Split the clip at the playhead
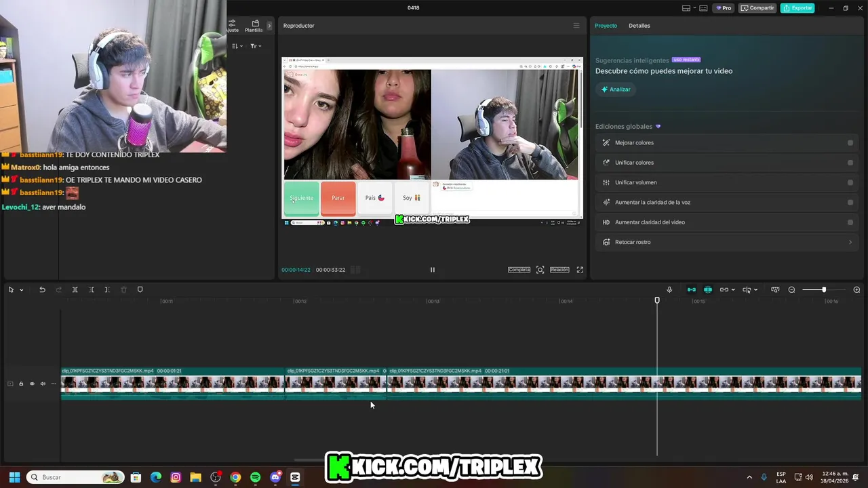Image resolution: width=868 pixels, height=488 pixels. (x=75, y=289)
